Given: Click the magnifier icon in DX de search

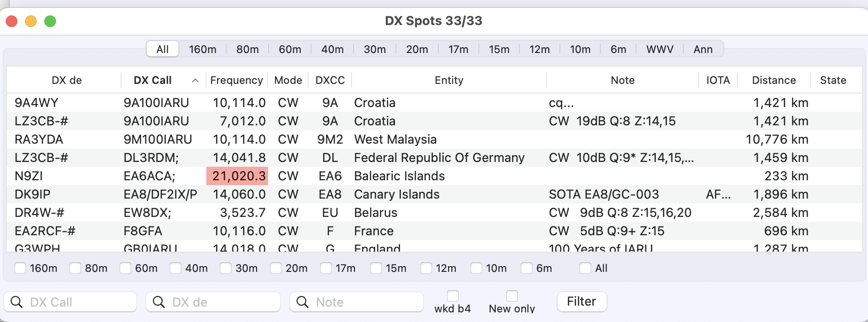Looking at the screenshot, I should pyautogui.click(x=159, y=302).
